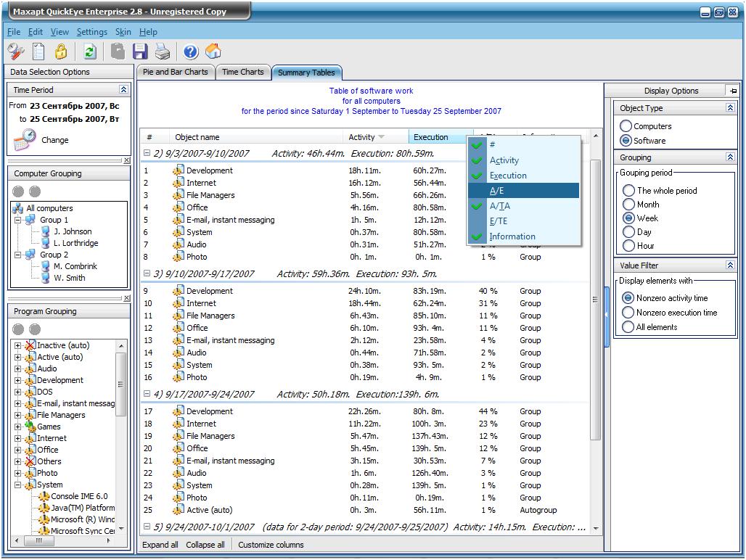The image size is (746, 560).
Task: Collapse the Grouping section
Action: tap(730, 157)
